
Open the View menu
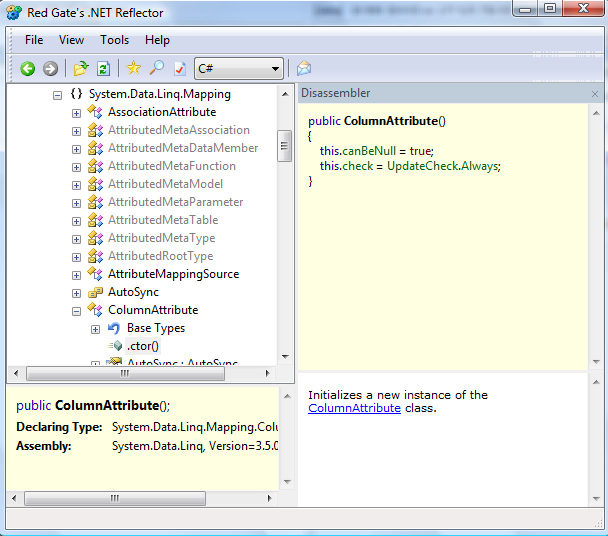(x=71, y=40)
